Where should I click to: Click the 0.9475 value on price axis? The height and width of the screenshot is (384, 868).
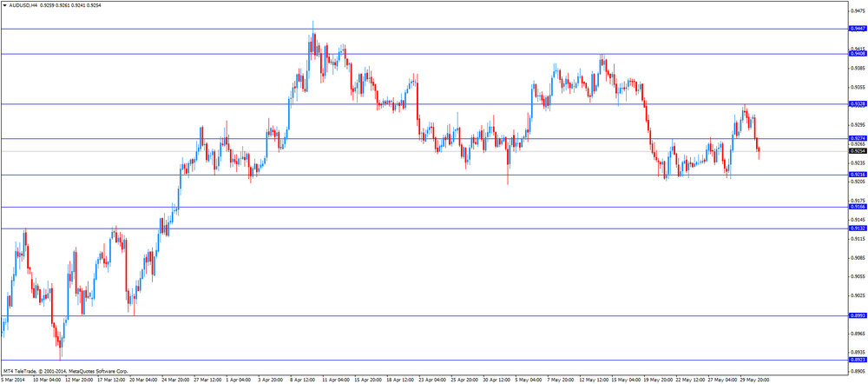click(858, 10)
